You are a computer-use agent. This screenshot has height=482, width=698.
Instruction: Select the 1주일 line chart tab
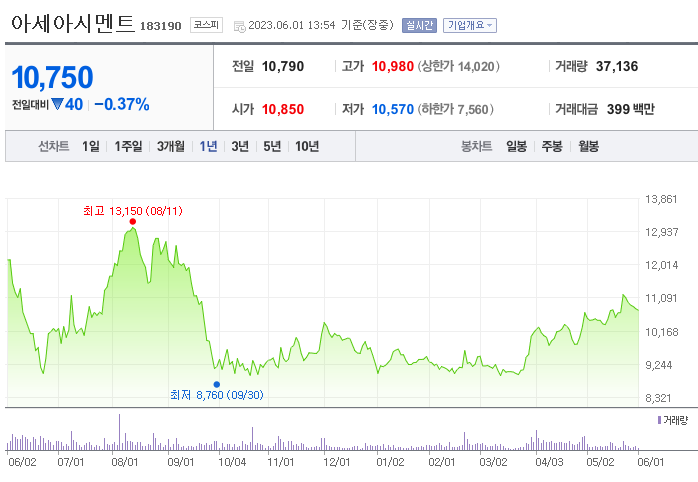(128, 146)
